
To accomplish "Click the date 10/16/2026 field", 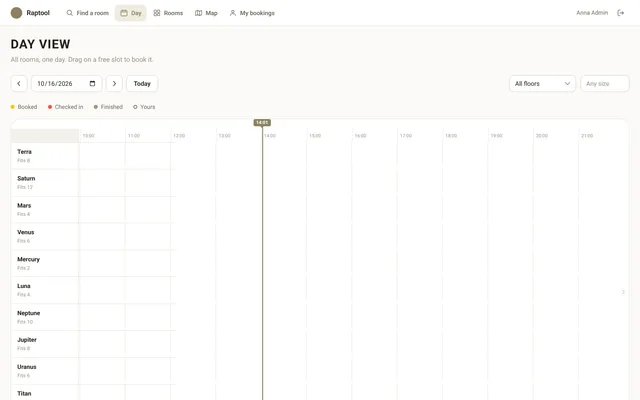I will [x=67, y=84].
